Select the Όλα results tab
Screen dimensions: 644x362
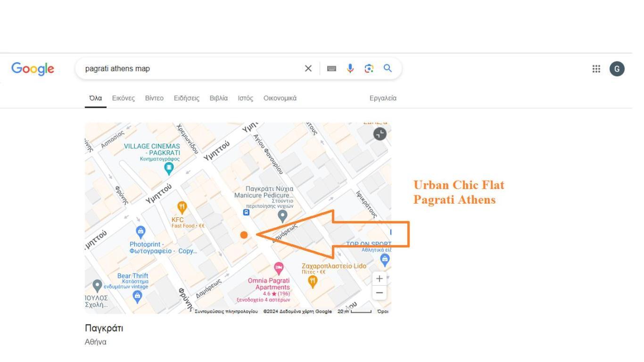(96, 98)
